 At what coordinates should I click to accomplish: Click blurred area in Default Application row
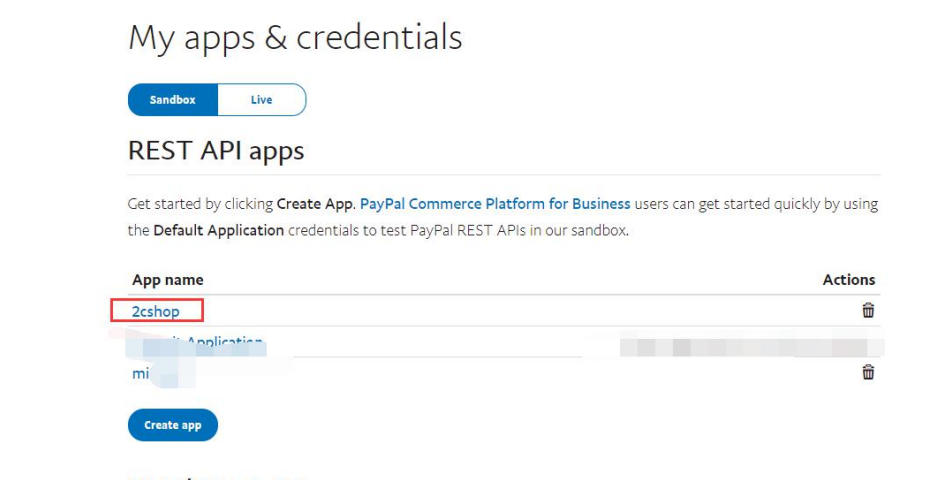point(751,347)
